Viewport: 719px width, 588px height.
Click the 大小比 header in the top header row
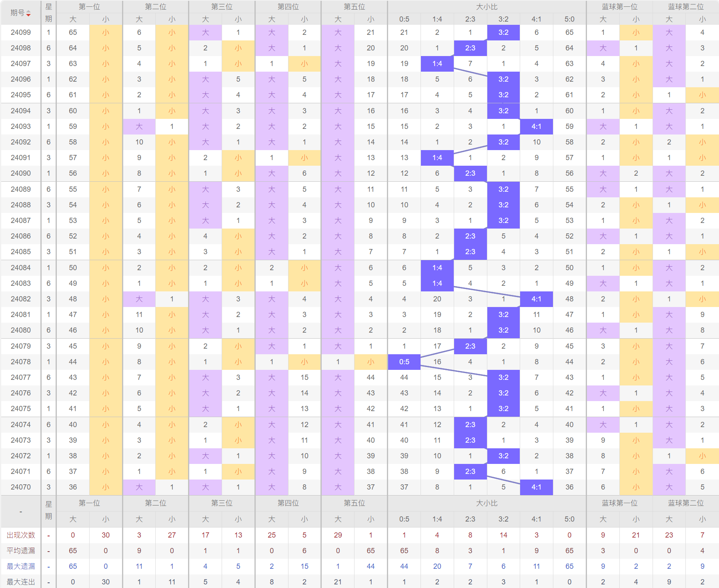click(x=487, y=7)
